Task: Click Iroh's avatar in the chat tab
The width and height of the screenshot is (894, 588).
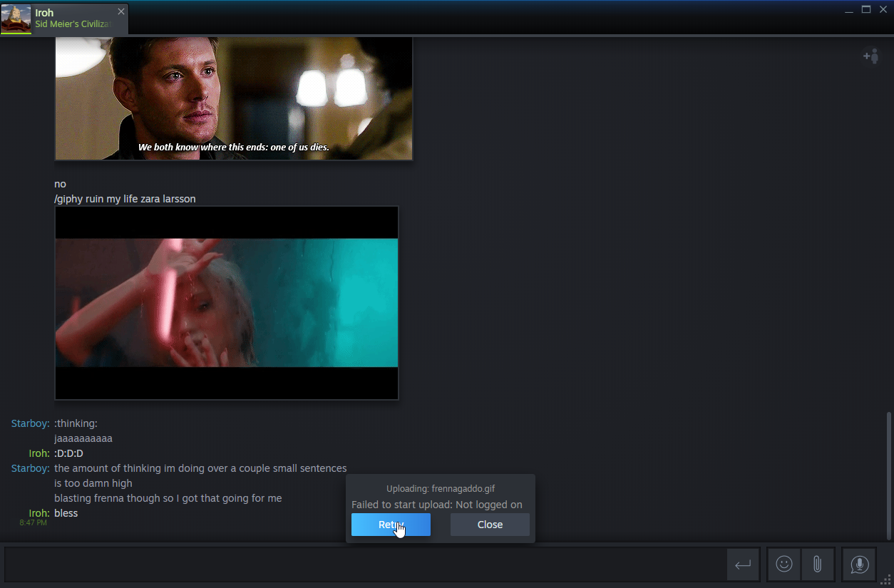Action: 16,19
